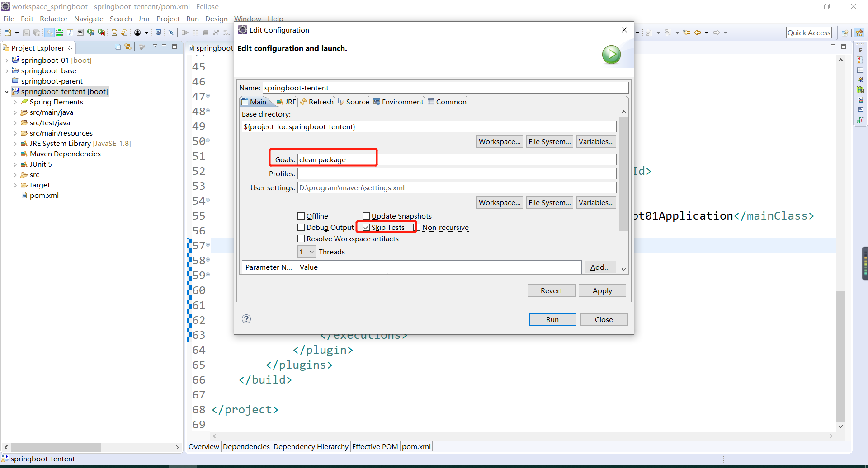
Task: Click the green launch arrow icon in the dialog header
Action: [x=611, y=55]
